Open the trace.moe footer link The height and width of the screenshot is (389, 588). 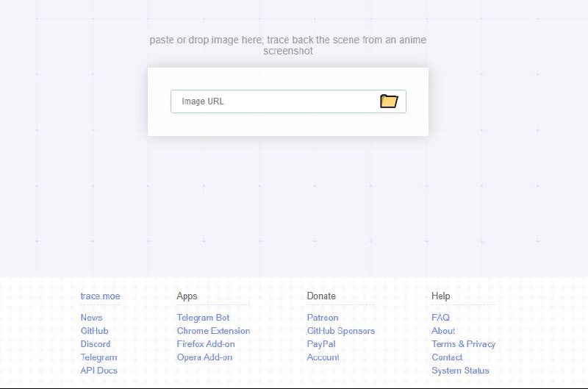(x=100, y=296)
